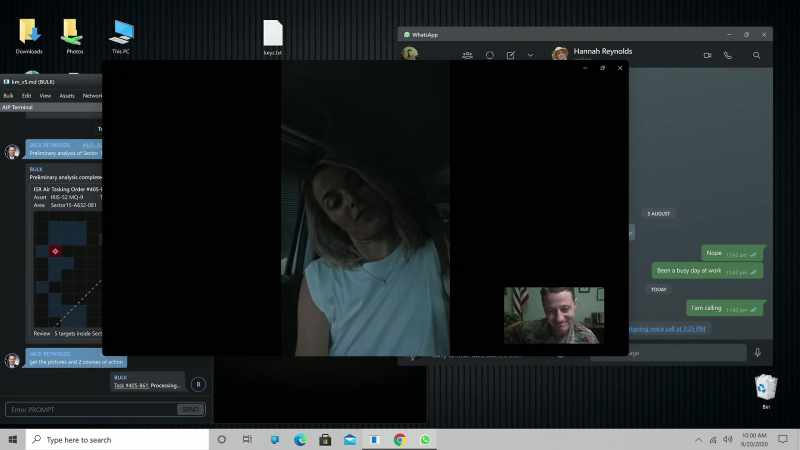Click the missed voice call link
The width and height of the screenshot is (800, 450).
coord(668,329)
